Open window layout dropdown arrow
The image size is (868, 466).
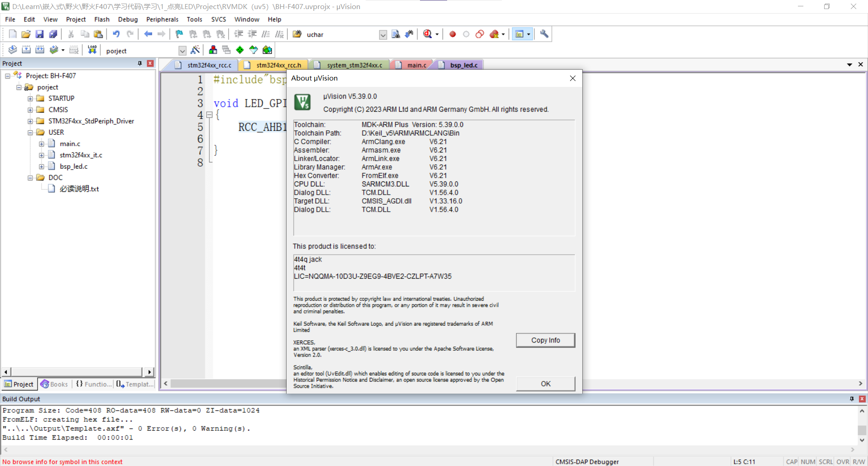pos(528,34)
